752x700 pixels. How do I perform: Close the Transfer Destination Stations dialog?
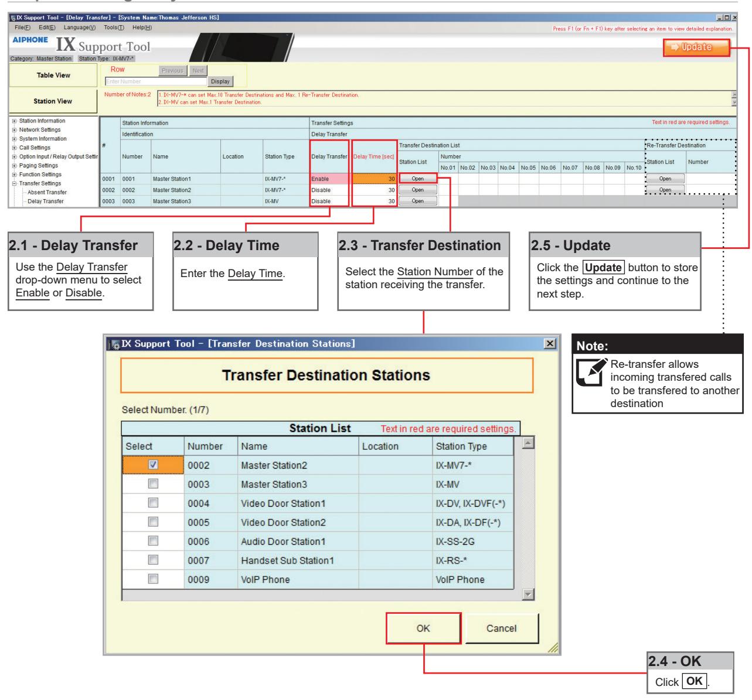tap(549, 343)
